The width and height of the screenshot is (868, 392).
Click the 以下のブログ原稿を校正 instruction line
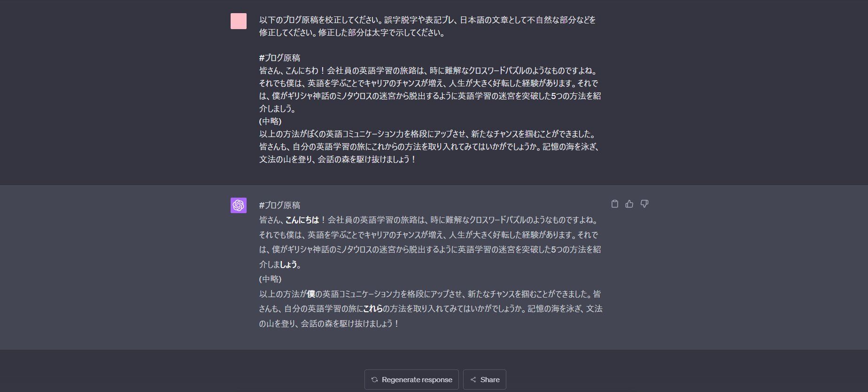[x=427, y=20]
